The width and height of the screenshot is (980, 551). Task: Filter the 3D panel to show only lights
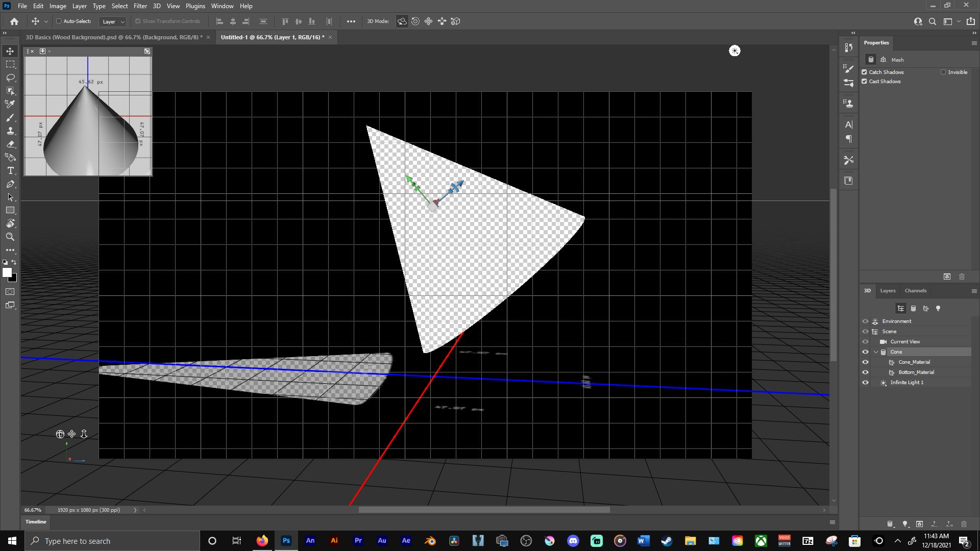pos(938,308)
